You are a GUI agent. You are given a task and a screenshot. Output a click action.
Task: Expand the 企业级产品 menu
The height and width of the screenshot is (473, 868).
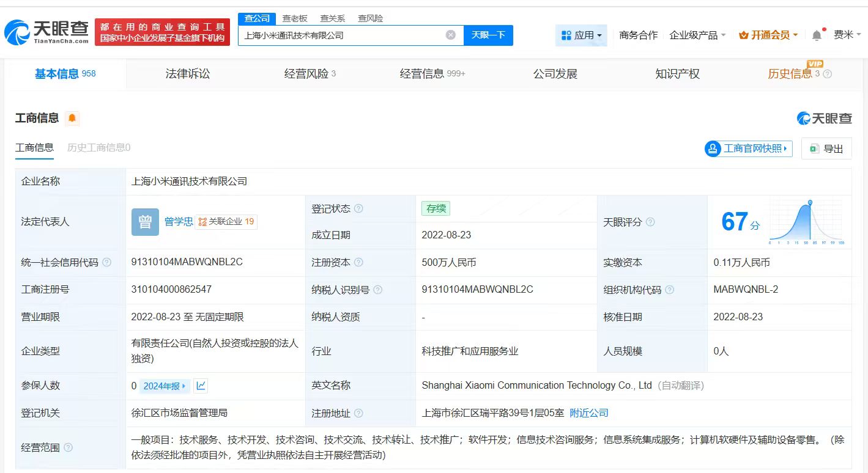coord(697,35)
